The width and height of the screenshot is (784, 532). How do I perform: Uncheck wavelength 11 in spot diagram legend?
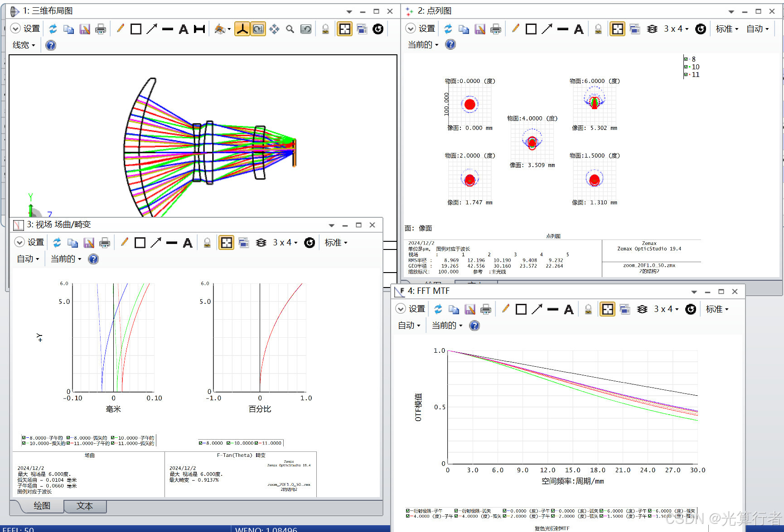[x=686, y=75]
